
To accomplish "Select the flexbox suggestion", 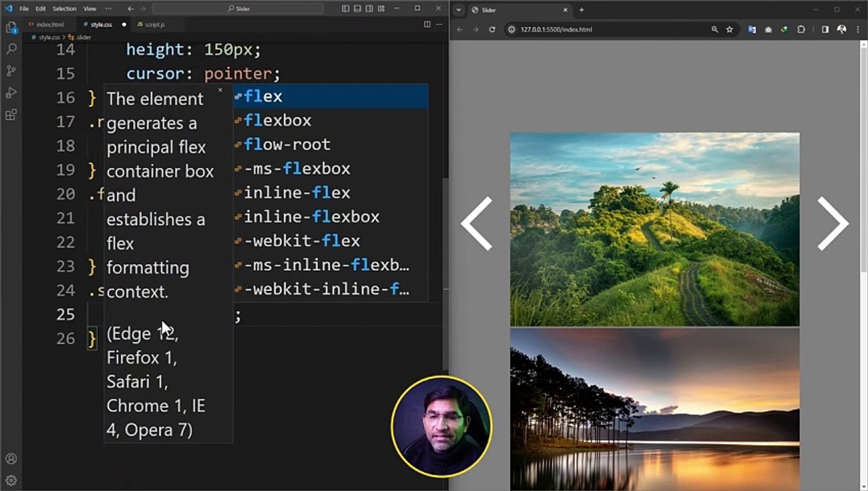I will click(x=331, y=121).
